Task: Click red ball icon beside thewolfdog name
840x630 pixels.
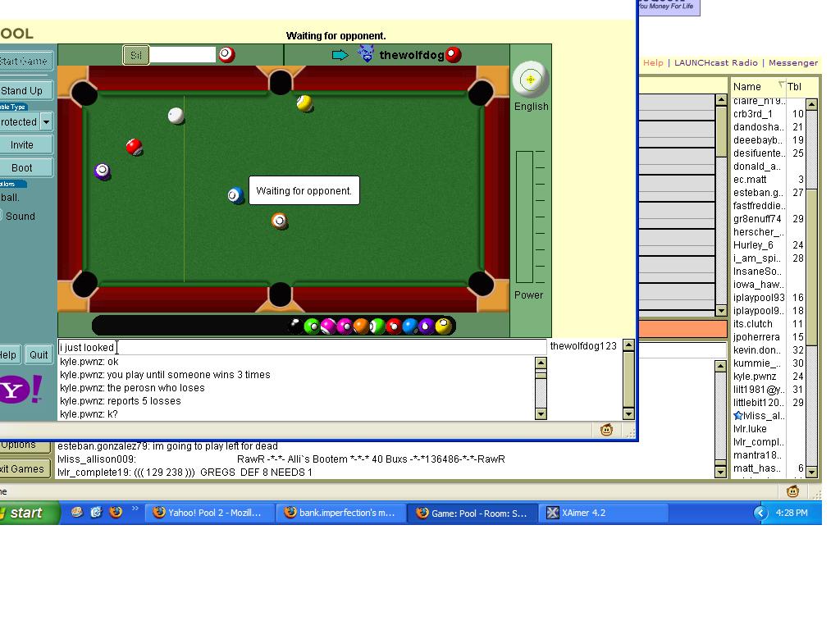Action: 453,55
